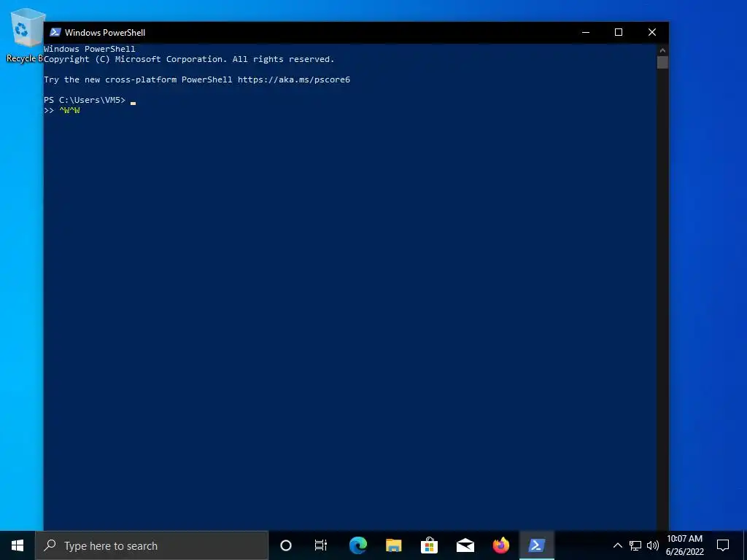Open File Explorer from the taskbar
747x560 pixels.
[393, 545]
